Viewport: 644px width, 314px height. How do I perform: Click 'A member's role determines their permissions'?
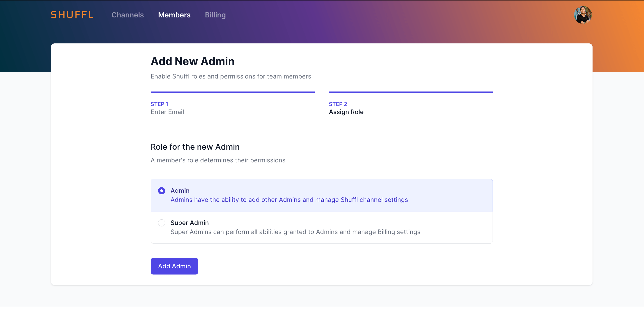tap(218, 160)
